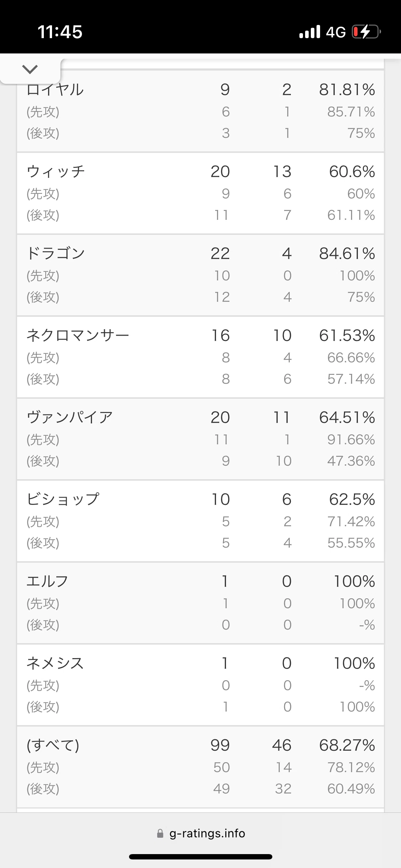
Task: Open the g-ratings.info address bar
Action: 201,833
